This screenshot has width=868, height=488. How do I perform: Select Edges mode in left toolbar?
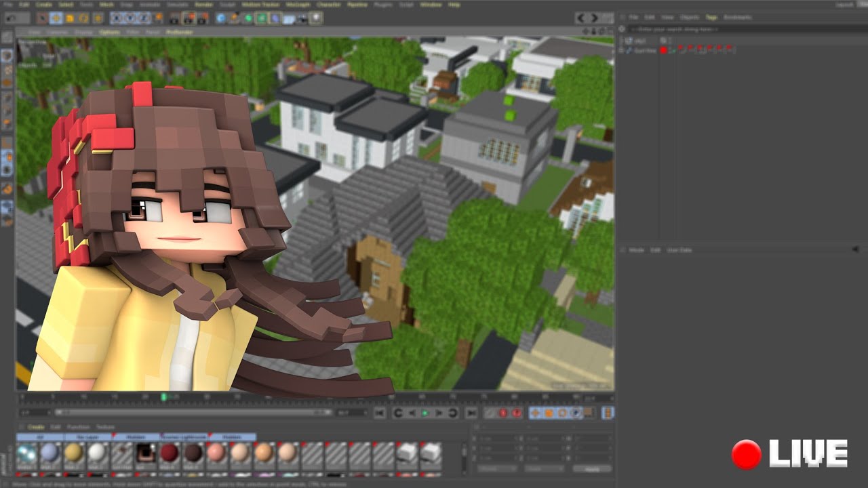(7, 110)
